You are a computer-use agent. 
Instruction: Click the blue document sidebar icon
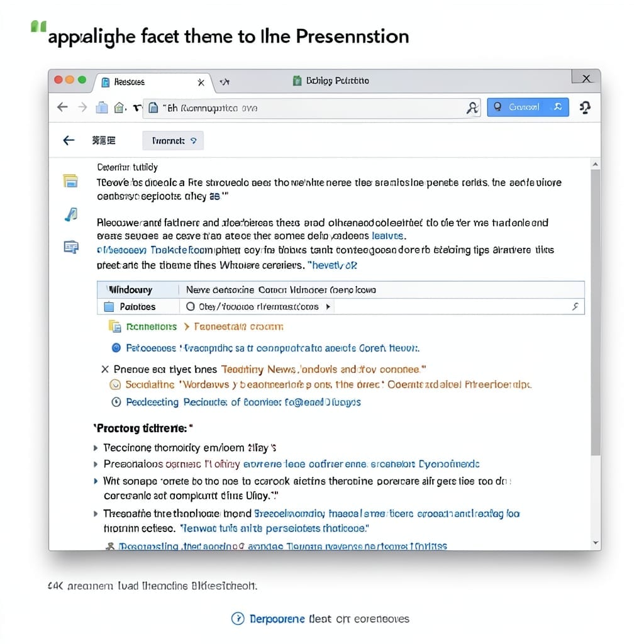pyautogui.click(x=71, y=247)
